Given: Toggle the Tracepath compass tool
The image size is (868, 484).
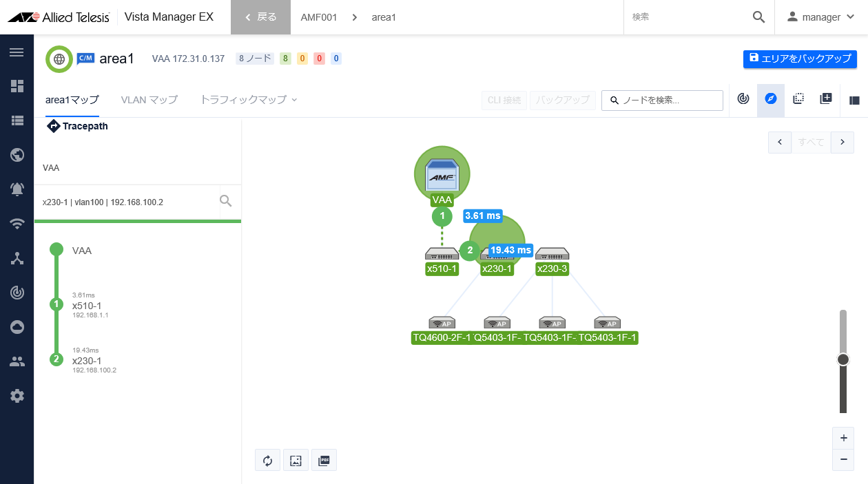Looking at the screenshot, I should (x=771, y=99).
